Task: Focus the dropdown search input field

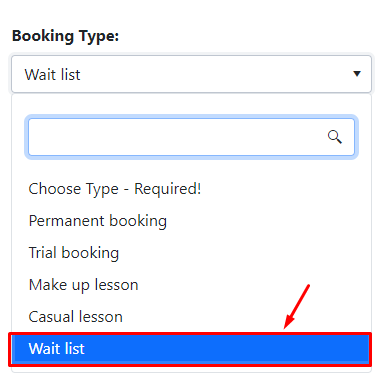Action: [191, 137]
